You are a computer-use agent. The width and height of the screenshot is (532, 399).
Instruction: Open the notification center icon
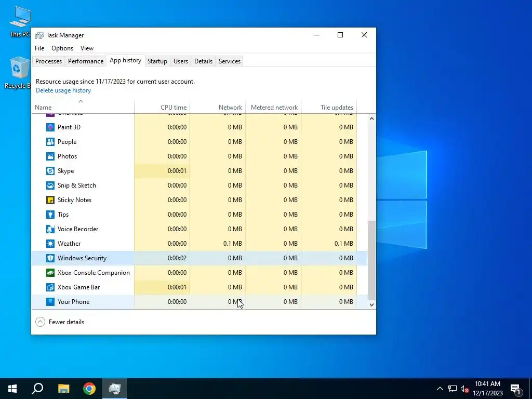[x=516, y=389]
